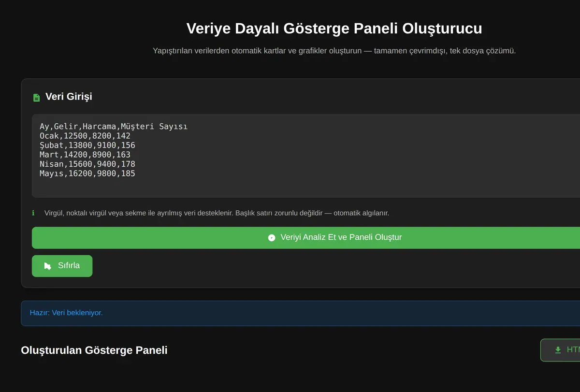Viewport: 580px width, 392px height.
Task: Click the subtitle about çevrimdışı tek dosya çözümü
Action: (334, 51)
